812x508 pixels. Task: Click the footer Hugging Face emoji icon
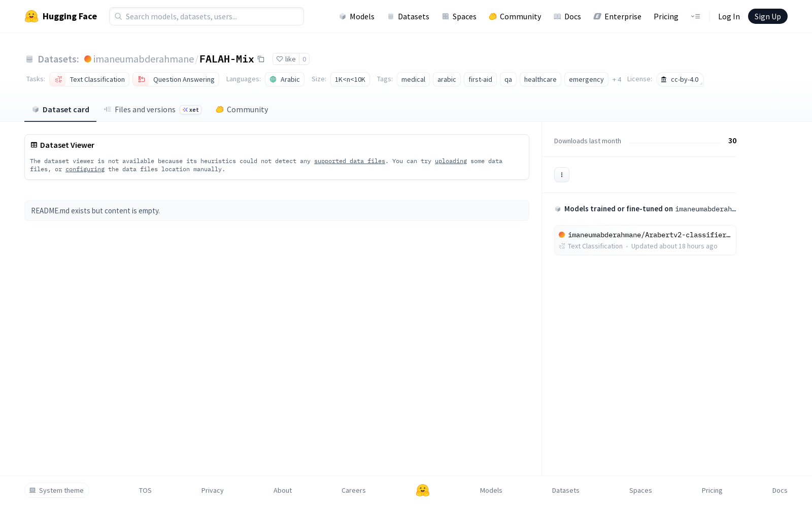pyautogui.click(x=423, y=490)
